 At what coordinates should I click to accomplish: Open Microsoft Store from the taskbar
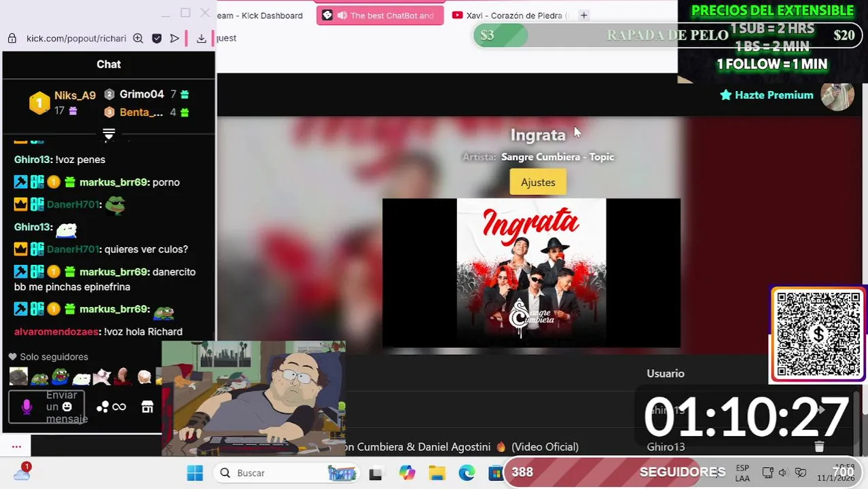495,473
